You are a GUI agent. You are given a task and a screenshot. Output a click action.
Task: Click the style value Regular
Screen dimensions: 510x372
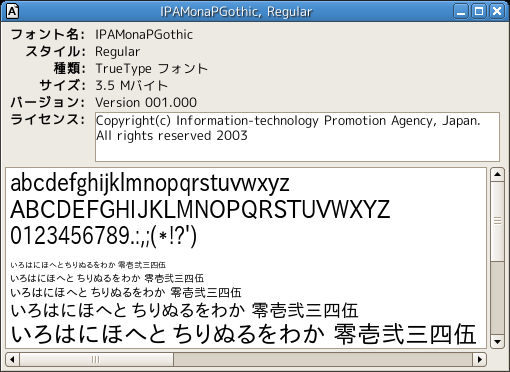tap(118, 52)
